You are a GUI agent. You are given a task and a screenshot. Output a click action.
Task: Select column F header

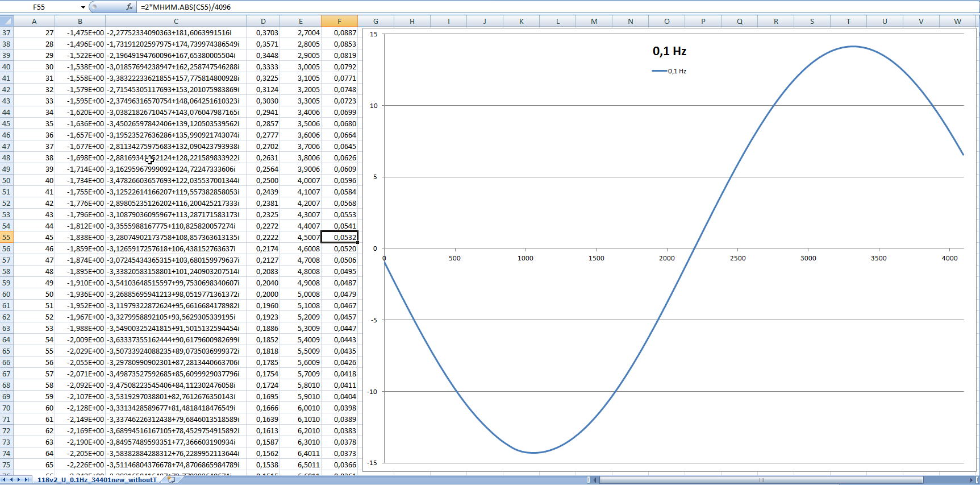pyautogui.click(x=339, y=21)
